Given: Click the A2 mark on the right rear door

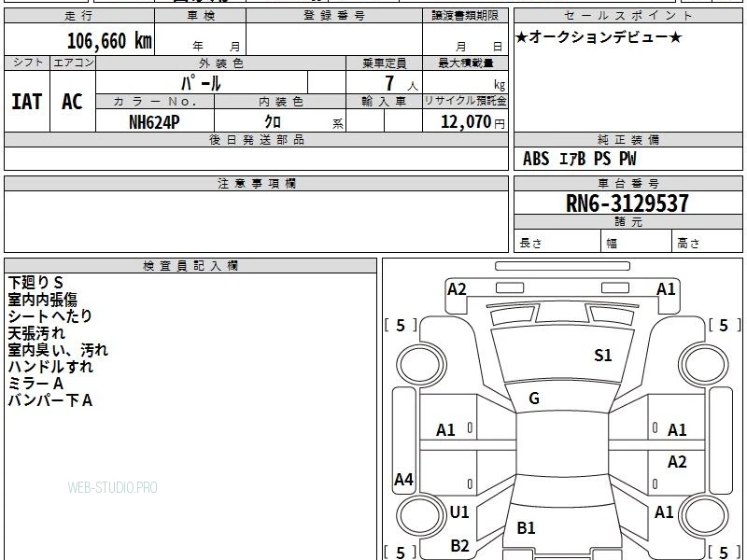Looking at the screenshot, I should point(677,461).
